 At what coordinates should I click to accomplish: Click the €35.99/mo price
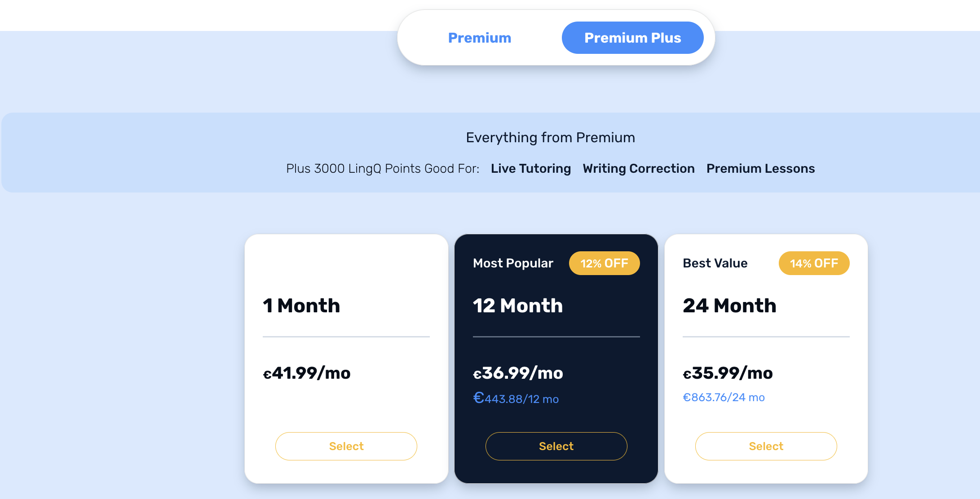(728, 373)
